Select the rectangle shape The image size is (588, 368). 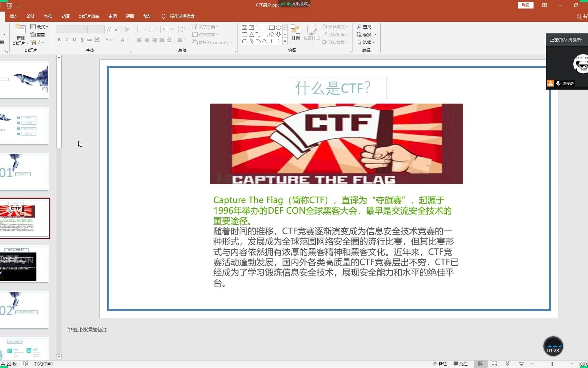[x=272, y=28]
